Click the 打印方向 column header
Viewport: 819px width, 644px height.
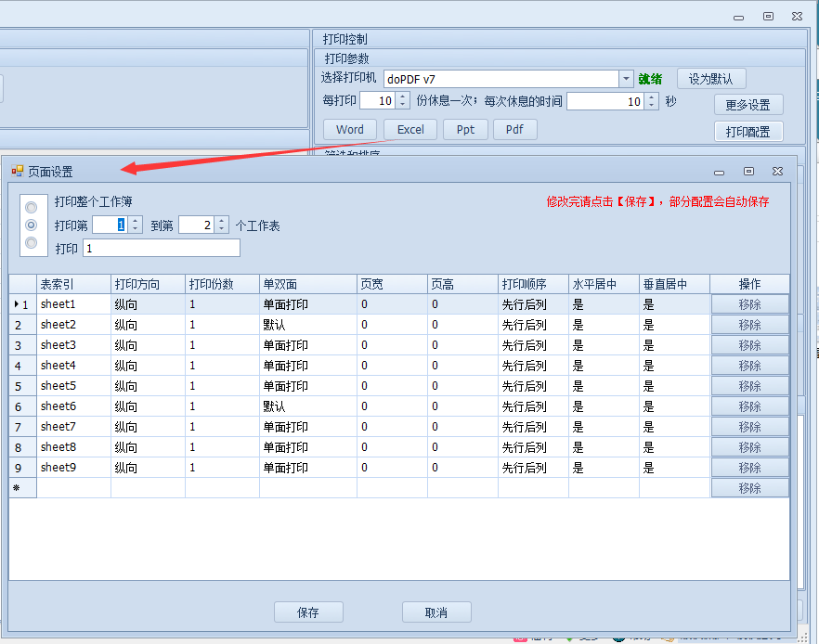point(148,284)
